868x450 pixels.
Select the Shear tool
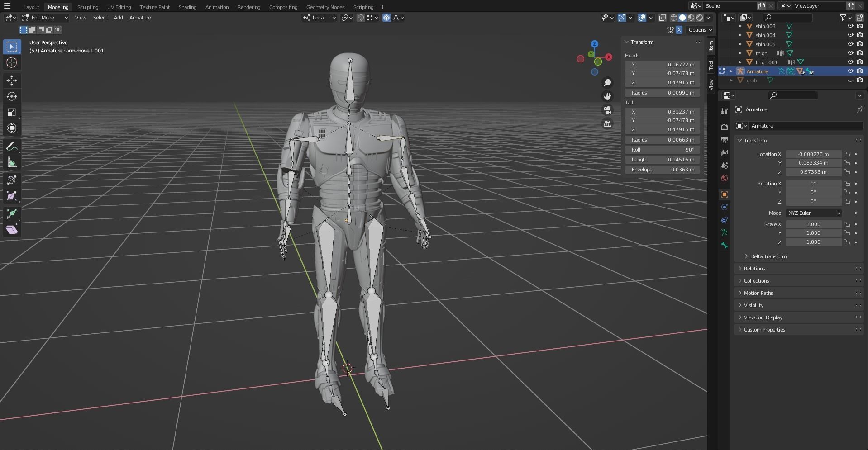[12, 229]
